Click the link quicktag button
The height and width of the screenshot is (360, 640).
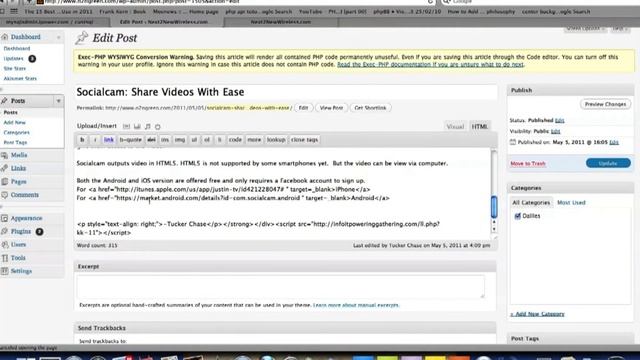(109, 140)
